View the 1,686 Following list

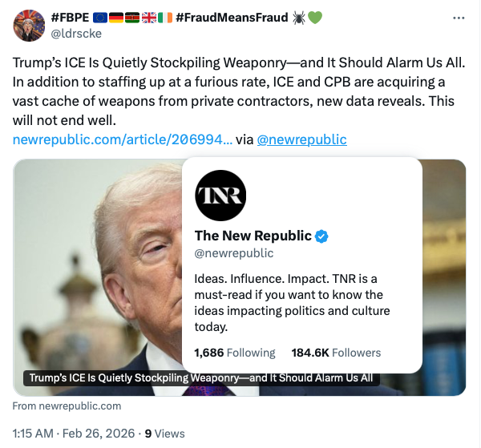pos(234,353)
